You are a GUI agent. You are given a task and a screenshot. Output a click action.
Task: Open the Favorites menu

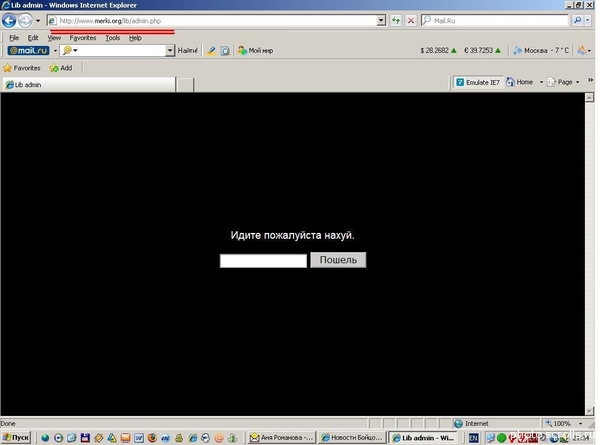(x=83, y=38)
